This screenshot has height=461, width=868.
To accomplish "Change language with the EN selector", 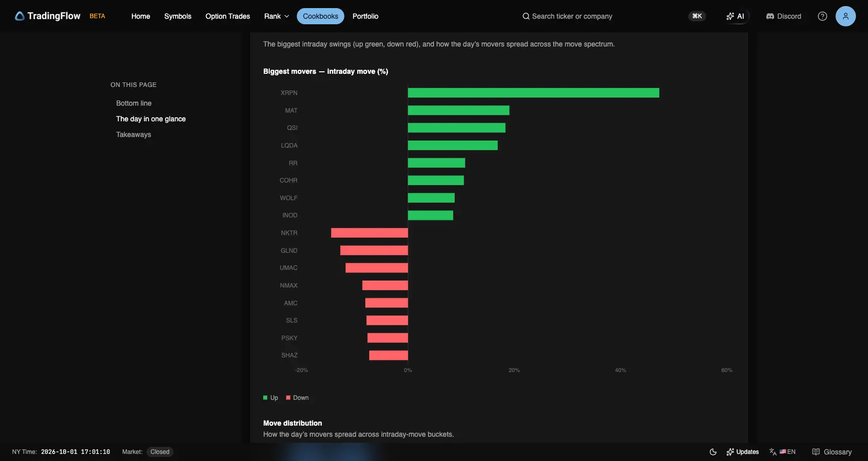I will [x=783, y=452].
